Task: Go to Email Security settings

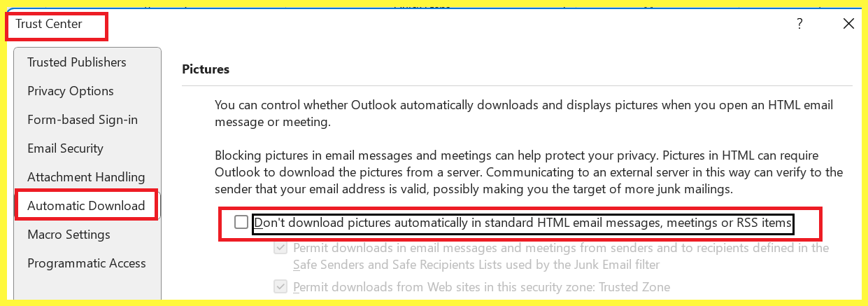Action: (x=65, y=148)
